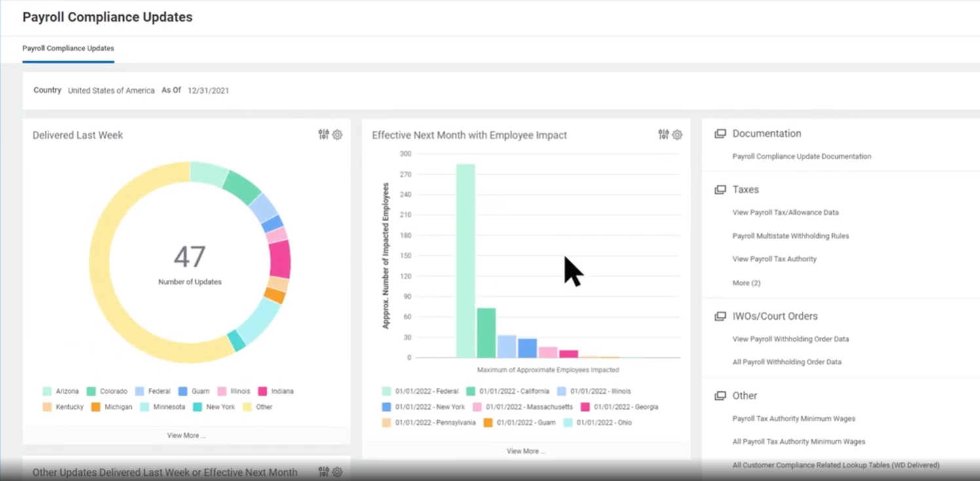Open Payroll Compliance Update Documentation link
The height and width of the screenshot is (481, 980).
[x=801, y=157]
